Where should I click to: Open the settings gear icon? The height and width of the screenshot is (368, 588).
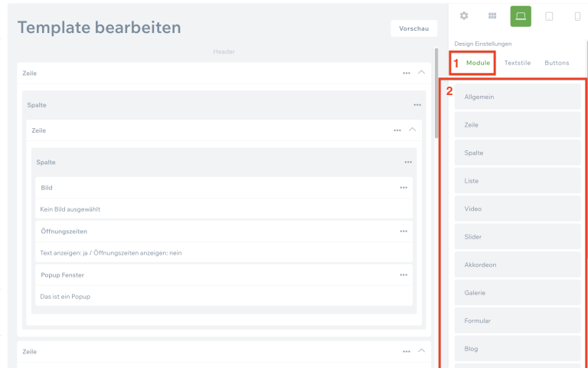(464, 15)
